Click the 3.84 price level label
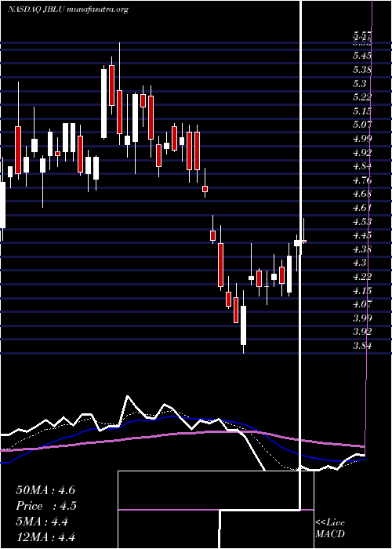The height and width of the screenshot is (549, 392). click(x=362, y=346)
